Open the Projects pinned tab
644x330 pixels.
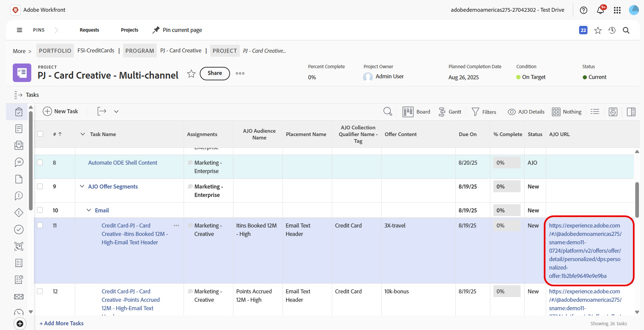129,30
